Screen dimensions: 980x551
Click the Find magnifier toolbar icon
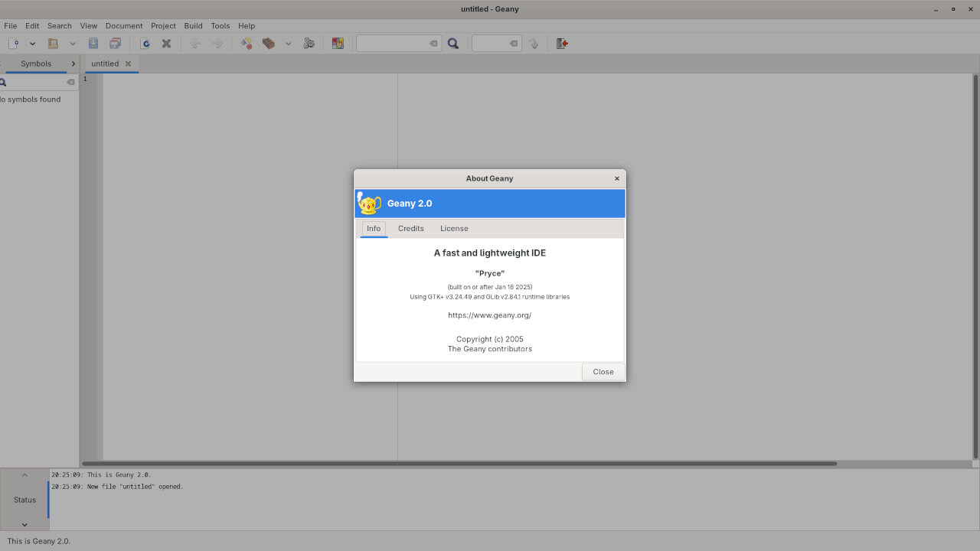click(453, 44)
